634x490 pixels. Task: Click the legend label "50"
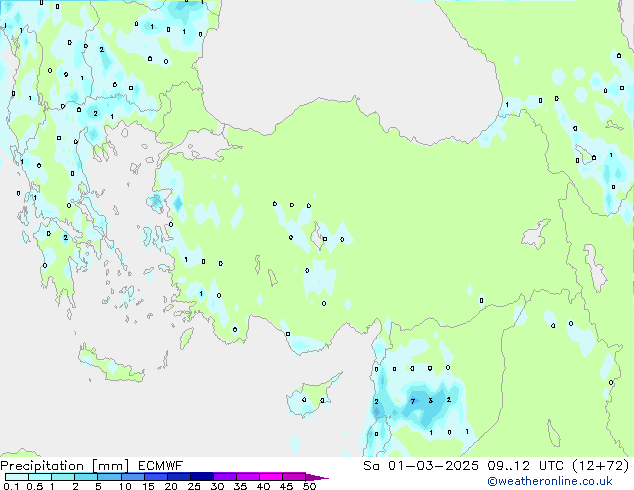pos(309,486)
